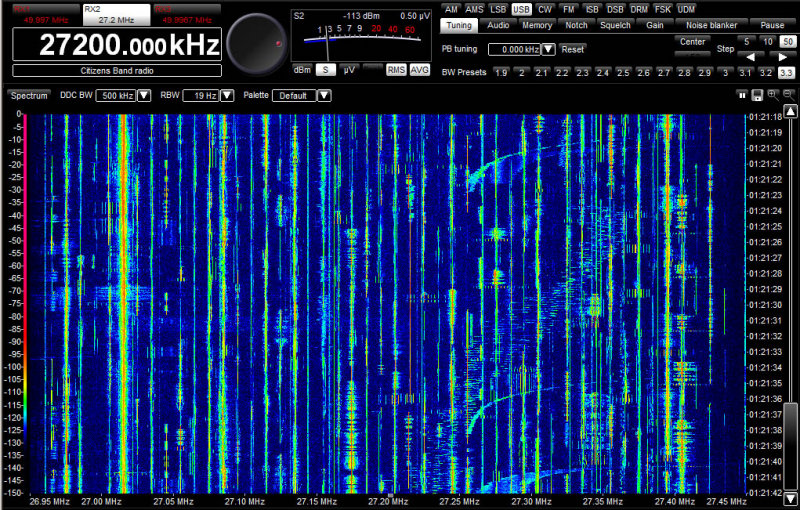Select the RX3 receiver tab

[187, 15]
